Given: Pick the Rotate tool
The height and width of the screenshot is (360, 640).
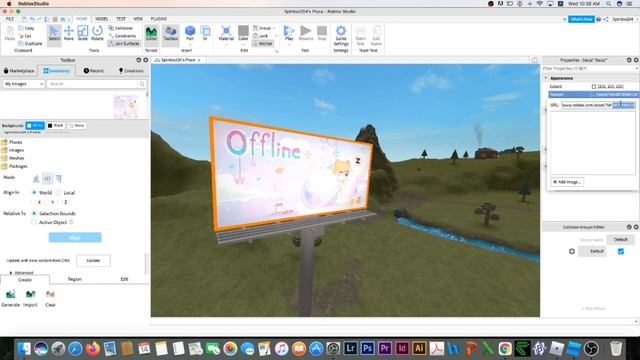Looking at the screenshot, I should click(x=97, y=33).
